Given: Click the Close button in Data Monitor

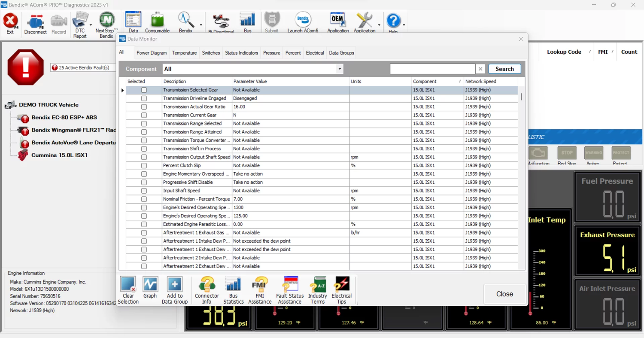Looking at the screenshot, I should click(x=504, y=294).
